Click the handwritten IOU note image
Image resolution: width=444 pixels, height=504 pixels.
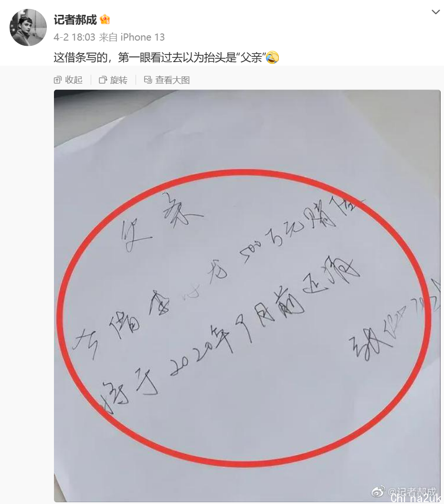click(x=247, y=296)
